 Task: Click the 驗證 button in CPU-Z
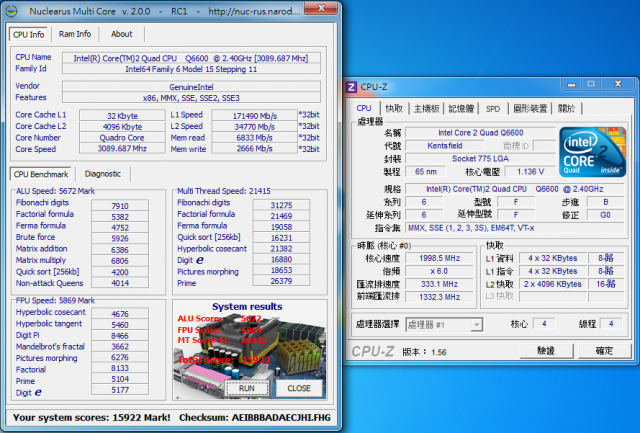(546, 351)
